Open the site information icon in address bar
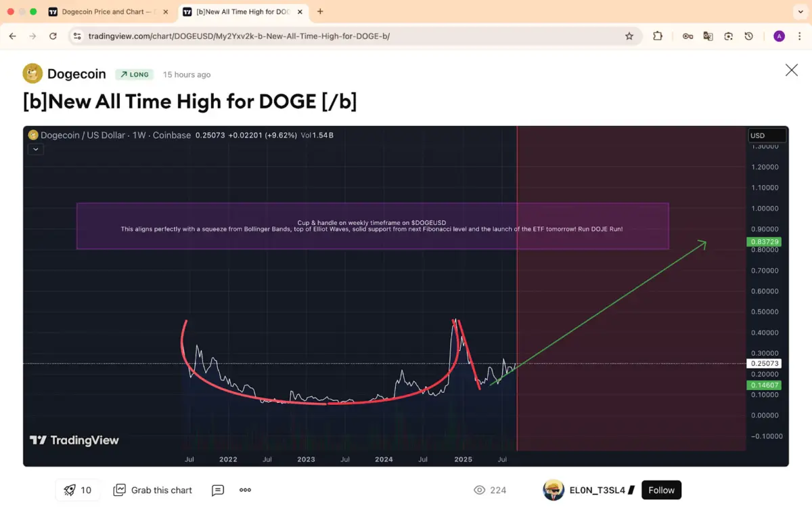The width and height of the screenshot is (812, 508). pos(77,36)
